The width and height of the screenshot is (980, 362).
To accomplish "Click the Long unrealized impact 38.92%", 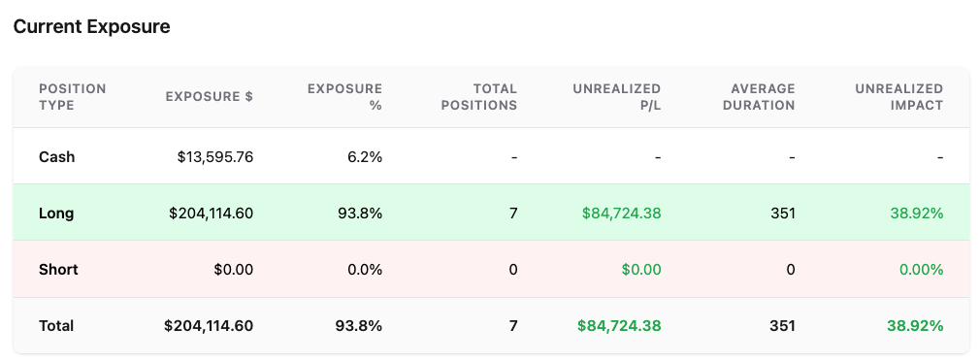I will [x=916, y=214].
